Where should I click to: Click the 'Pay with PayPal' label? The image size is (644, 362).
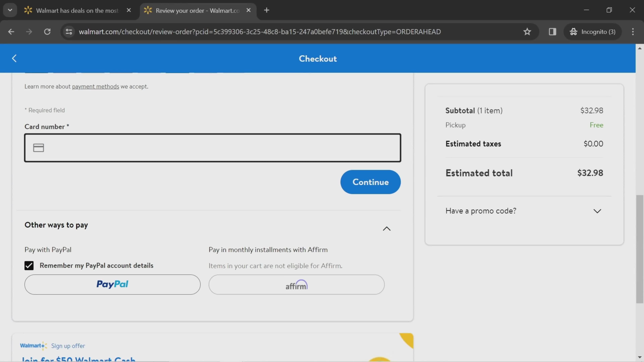(48, 250)
